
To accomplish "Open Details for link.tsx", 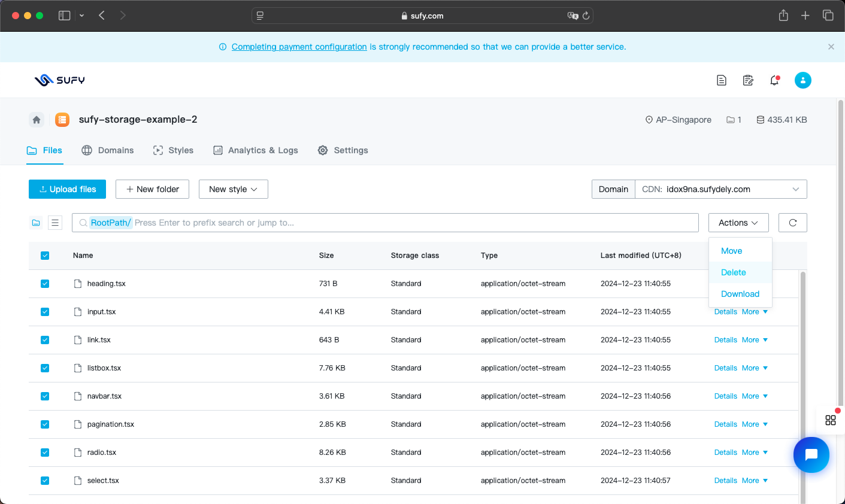I will [x=726, y=340].
